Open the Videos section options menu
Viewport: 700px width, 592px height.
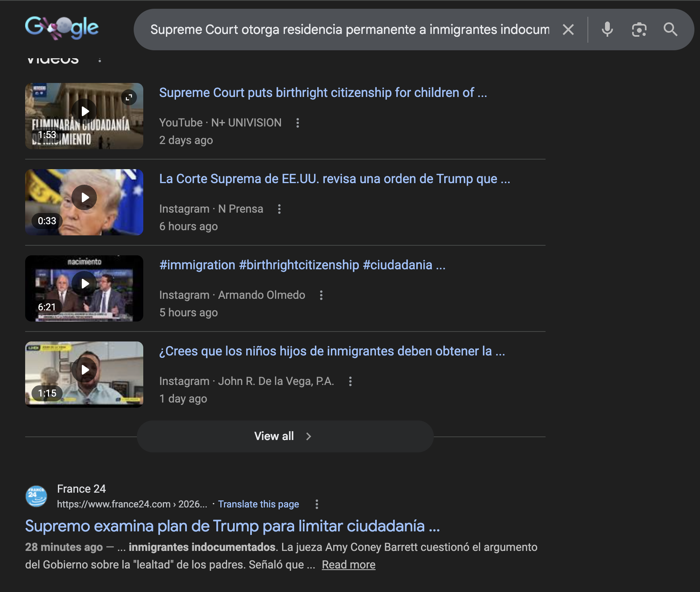(x=100, y=60)
